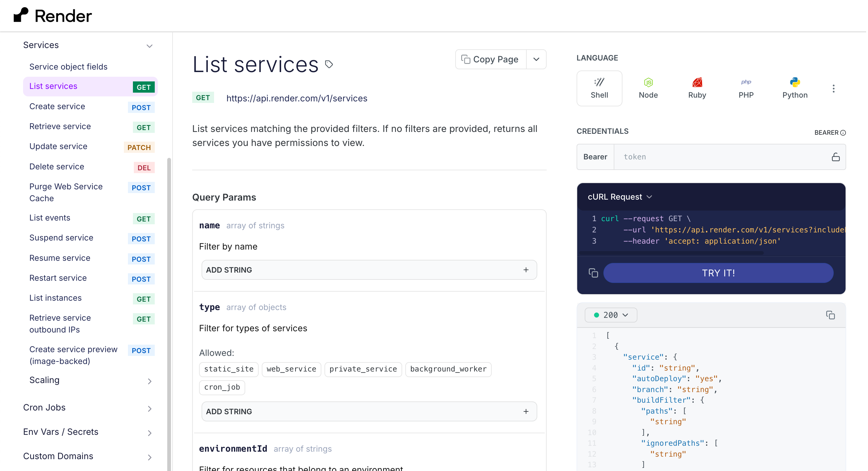Click the web_service allowed value
Viewport: 868px width, 471px height.
(292, 370)
